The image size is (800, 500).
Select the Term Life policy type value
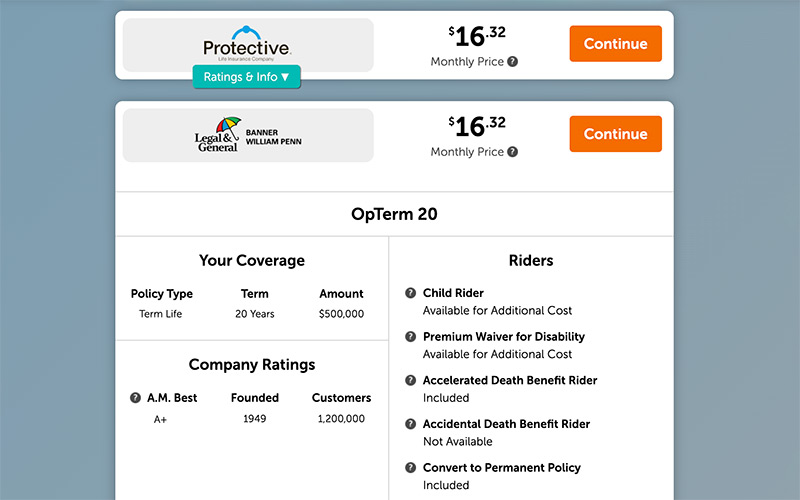point(161,314)
